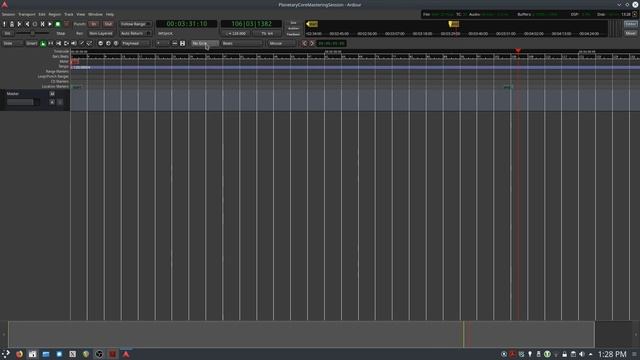Click the primary timecode clock display
Screen dimensions: 640x360
coord(187,24)
